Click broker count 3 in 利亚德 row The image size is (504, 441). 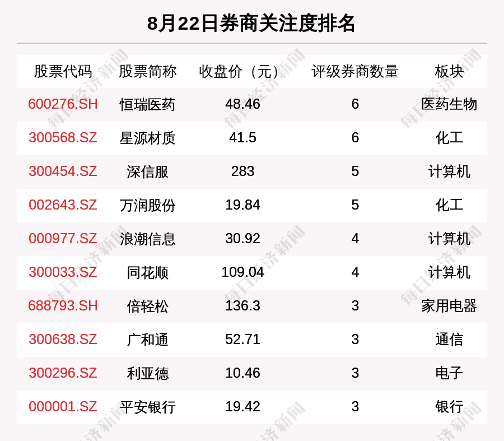355,373
